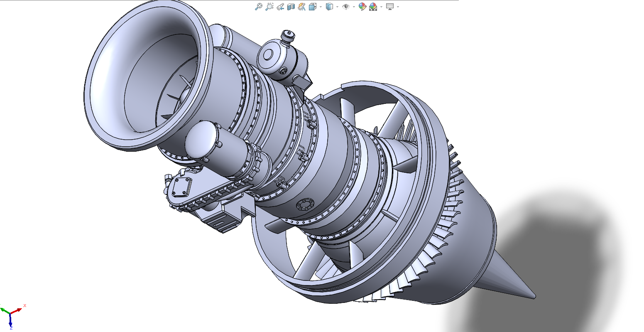Open the Dynamic Annotation Views icon
This screenshot has height=332, width=644.
(x=302, y=7)
